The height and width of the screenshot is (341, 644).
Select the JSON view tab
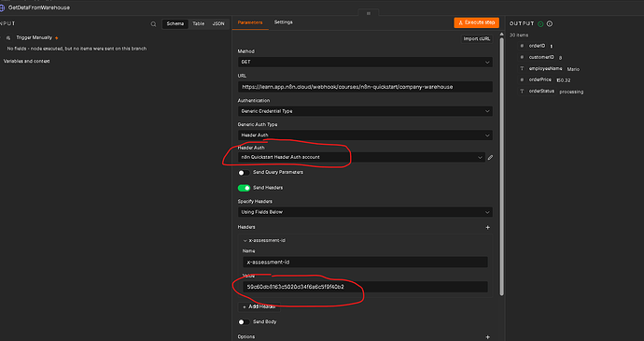click(x=218, y=24)
